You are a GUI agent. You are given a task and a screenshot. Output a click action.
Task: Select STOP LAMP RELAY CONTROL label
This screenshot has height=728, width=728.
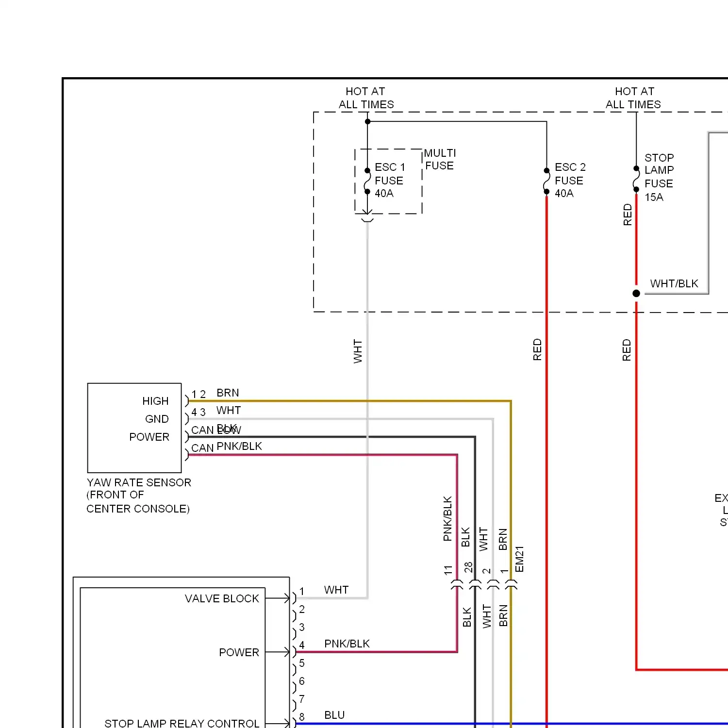point(182,723)
